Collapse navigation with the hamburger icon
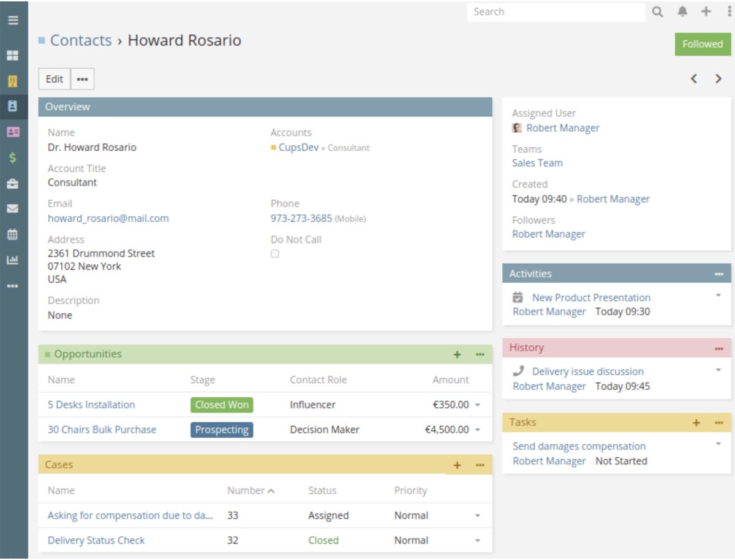Screen dimensions: 735x560 click(13, 20)
